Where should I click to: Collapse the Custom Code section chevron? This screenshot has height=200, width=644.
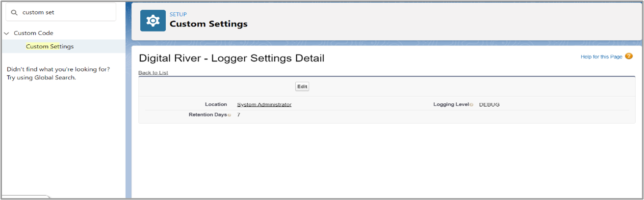pos(6,33)
